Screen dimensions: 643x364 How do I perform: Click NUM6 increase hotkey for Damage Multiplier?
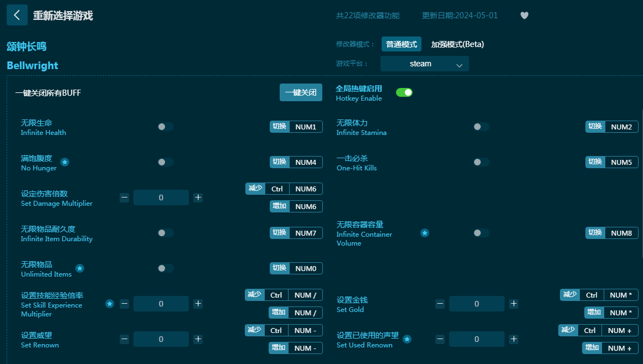296,206
